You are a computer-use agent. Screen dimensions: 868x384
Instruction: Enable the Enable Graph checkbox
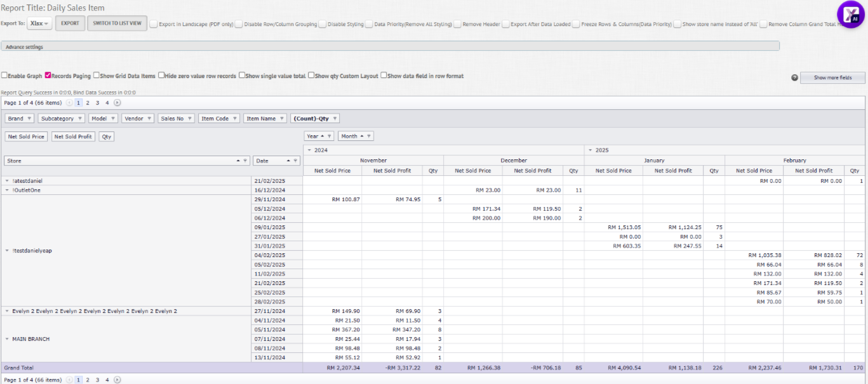click(4, 76)
